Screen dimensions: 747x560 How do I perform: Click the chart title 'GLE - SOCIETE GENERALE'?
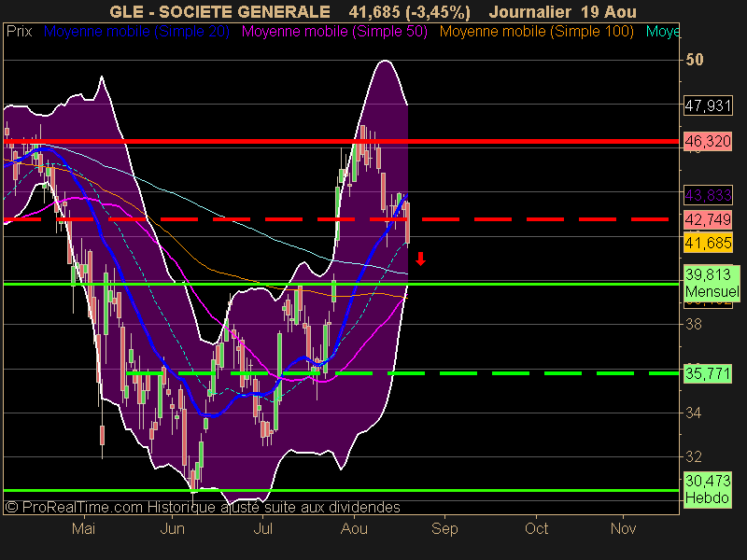[x=219, y=11]
